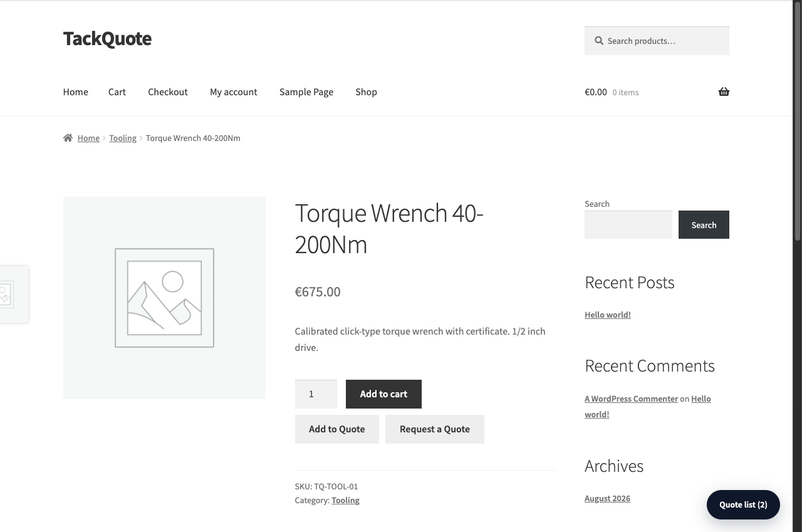Click the Recent Comments heading
This screenshot has height=532, width=802.
click(650, 366)
